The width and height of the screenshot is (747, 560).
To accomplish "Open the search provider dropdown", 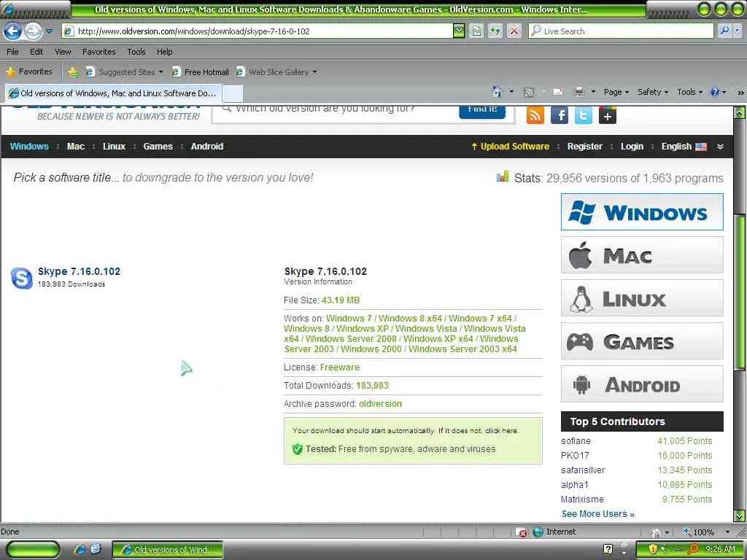I will (737, 31).
